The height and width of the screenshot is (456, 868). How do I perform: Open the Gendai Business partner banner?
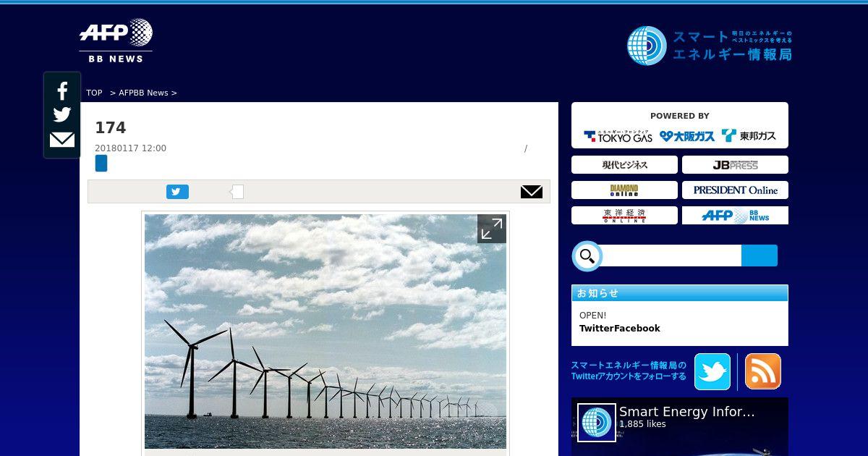pos(625,165)
